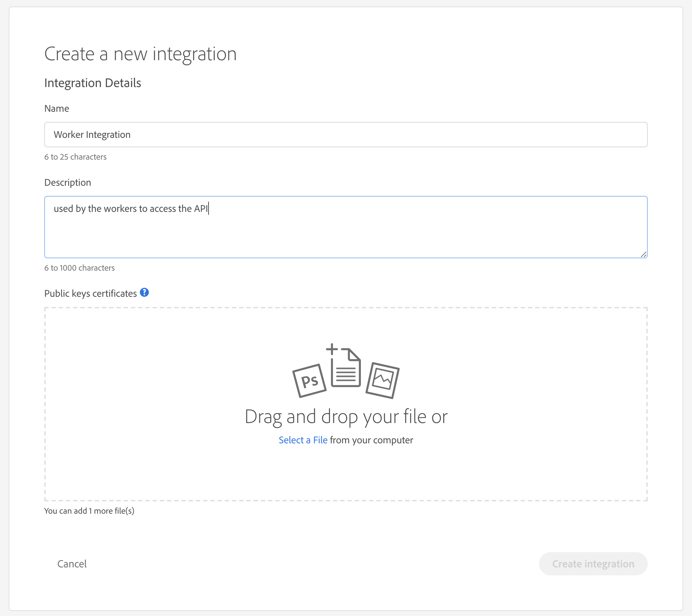The height and width of the screenshot is (616, 692).
Task: Click the plus sign above the document icon
Action: [x=332, y=349]
